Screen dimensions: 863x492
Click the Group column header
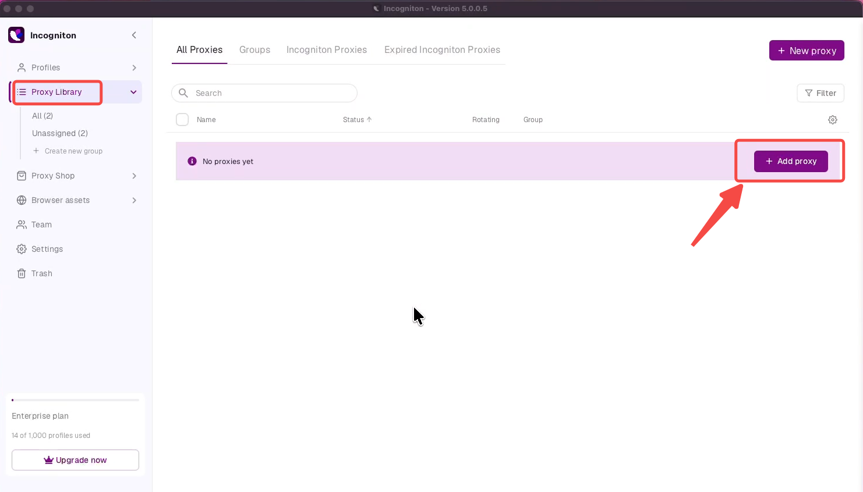point(533,119)
